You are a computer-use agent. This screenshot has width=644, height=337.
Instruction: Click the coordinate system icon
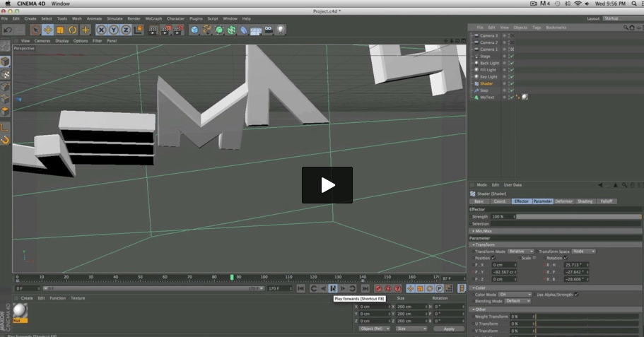point(138,30)
